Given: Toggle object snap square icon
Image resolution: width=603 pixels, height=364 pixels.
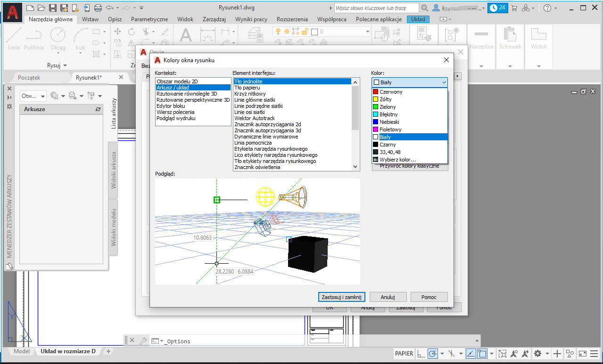Looking at the screenshot, I should [x=482, y=353].
